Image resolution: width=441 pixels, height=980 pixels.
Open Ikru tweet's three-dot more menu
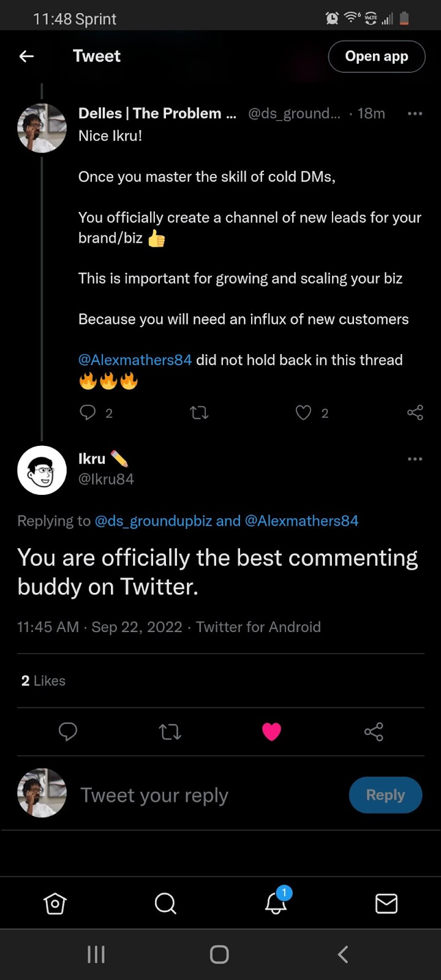pos(415,459)
